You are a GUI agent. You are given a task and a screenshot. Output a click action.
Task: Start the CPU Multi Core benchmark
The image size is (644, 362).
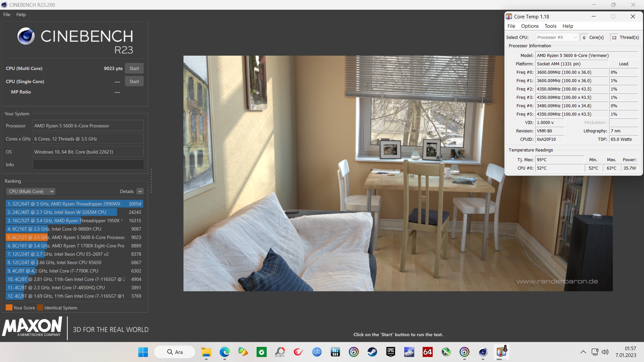[x=134, y=68]
